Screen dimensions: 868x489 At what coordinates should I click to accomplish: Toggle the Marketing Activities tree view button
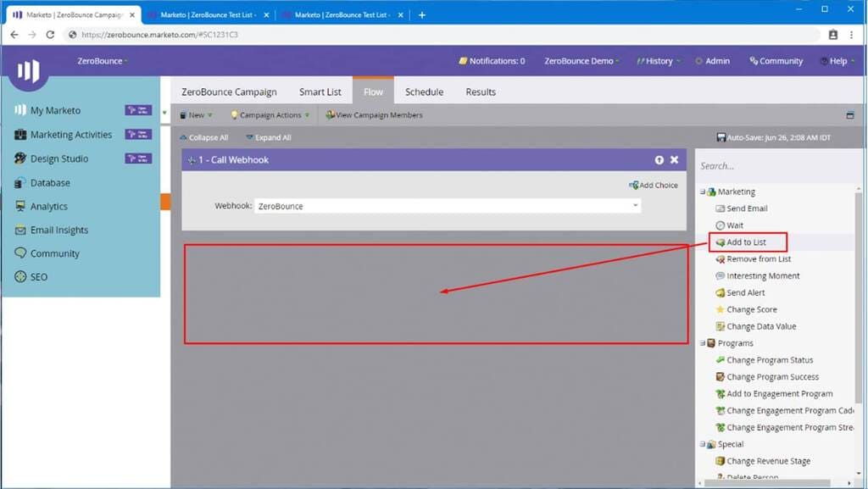pos(138,135)
